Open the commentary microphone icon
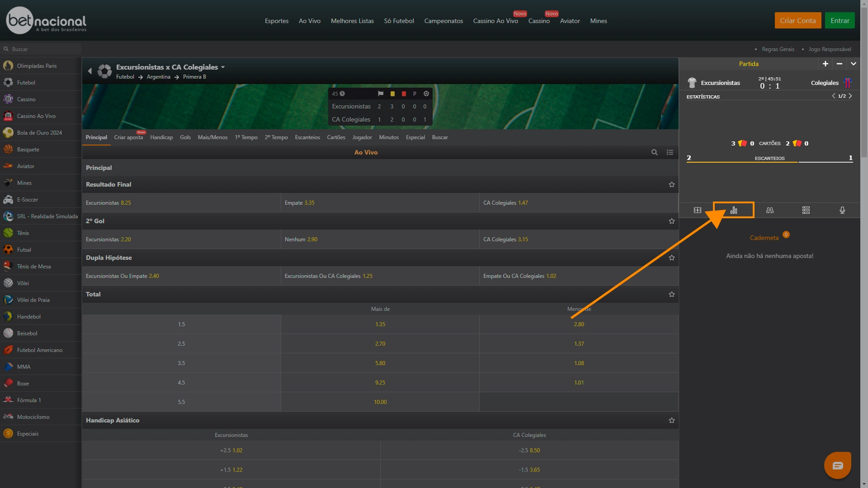868x488 pixels. pyautogui.click(x=842, y=210)
